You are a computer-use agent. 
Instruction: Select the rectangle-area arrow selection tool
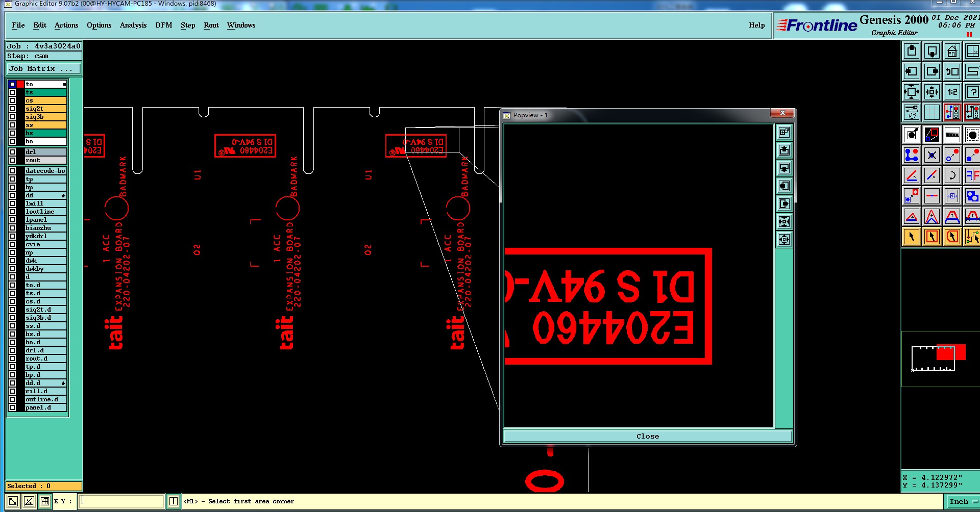pos(932,237)
